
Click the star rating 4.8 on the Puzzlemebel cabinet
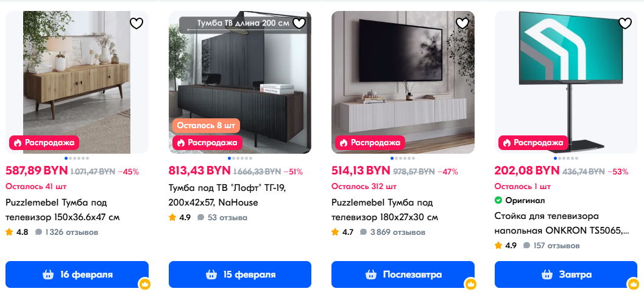point(17,232)
